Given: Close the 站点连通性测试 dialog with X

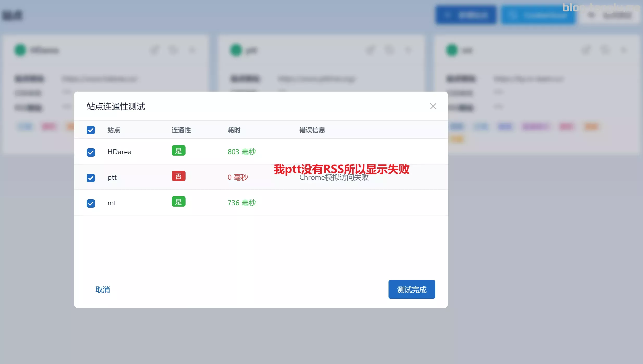Looking at the screenshot, I should click(433, 106).
